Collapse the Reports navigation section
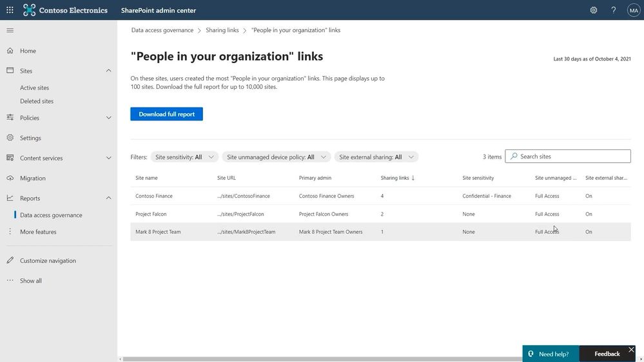Image resolution: width=644 pixels, height=362 pixels. 108,198
